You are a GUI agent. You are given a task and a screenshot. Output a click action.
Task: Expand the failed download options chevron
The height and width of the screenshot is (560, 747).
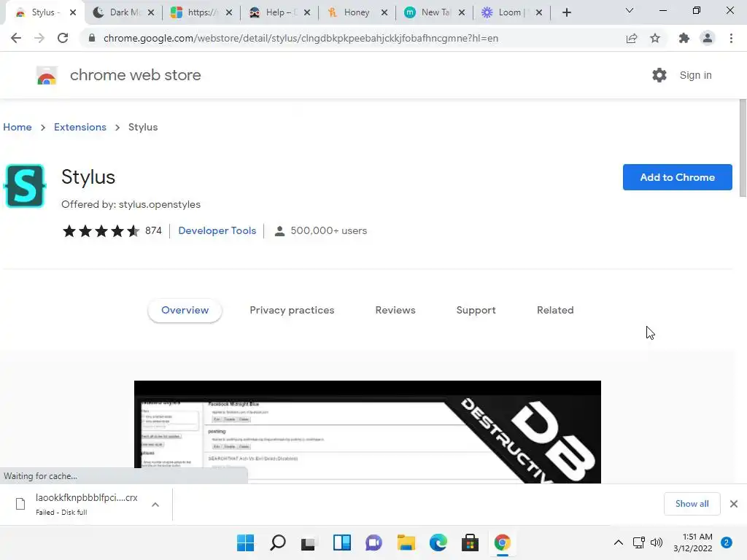click(x=155, y=505)
